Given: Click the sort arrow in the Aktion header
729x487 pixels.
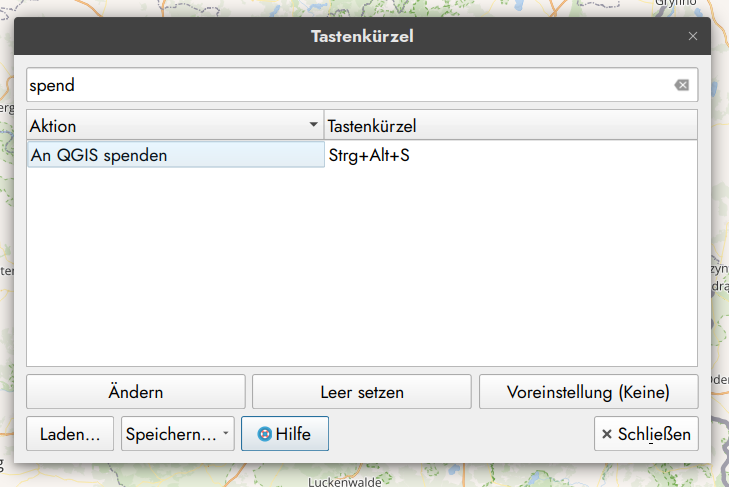Looking at the screenshot, I should [313, 126].
